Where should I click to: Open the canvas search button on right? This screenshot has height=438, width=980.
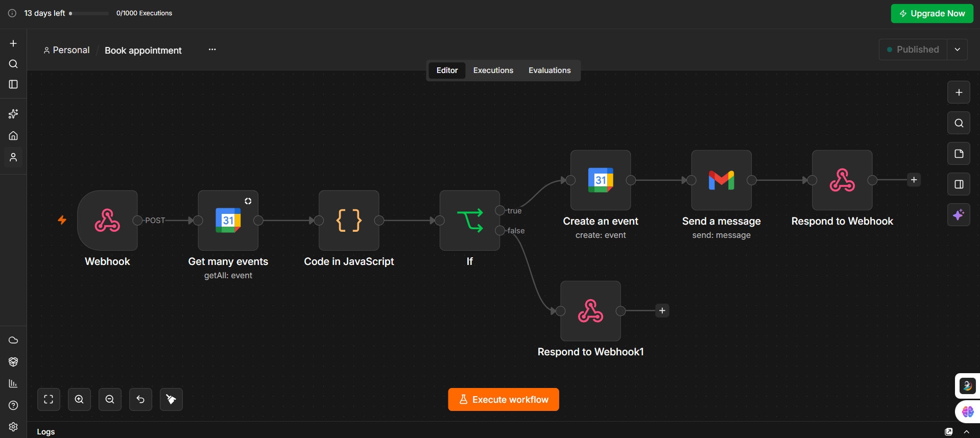959,123
